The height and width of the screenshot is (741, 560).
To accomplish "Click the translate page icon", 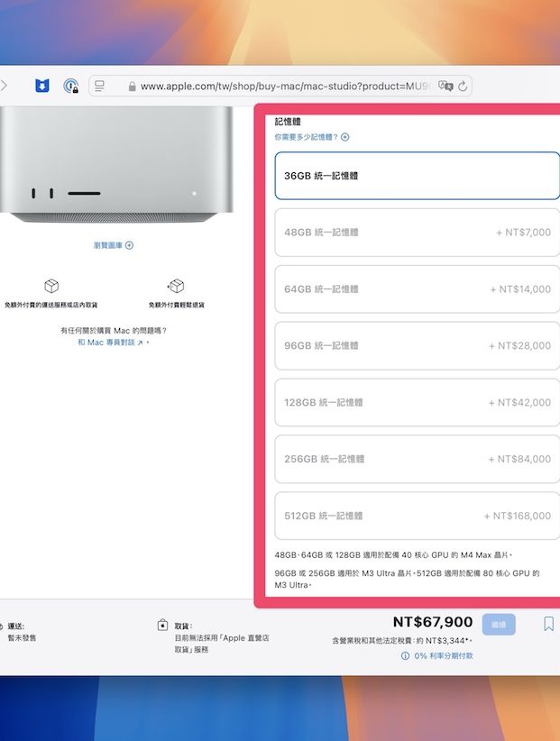I will [445, 86].
